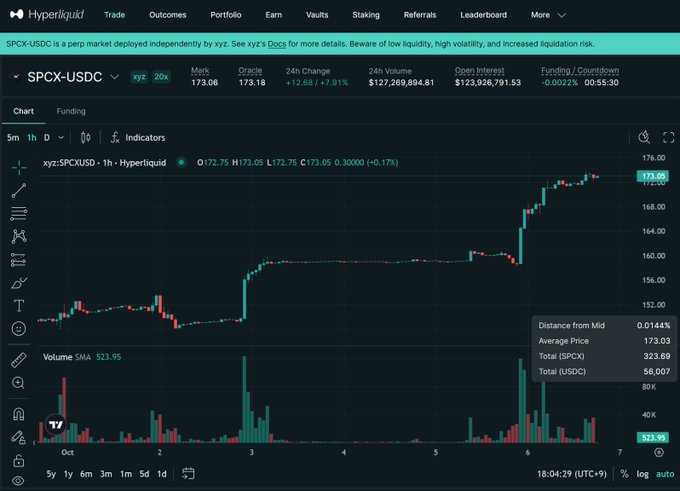Open the Earn page
680x491 pixels.
point(274,15)
